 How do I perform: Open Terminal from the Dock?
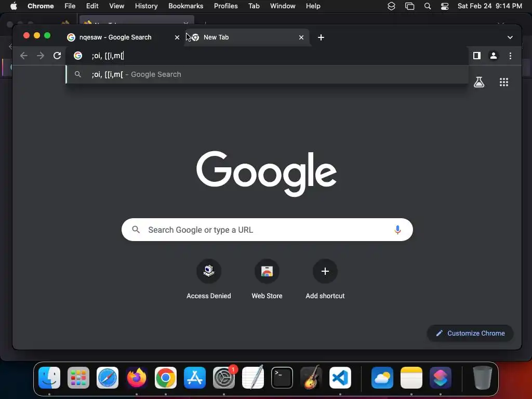click(282, 378)
